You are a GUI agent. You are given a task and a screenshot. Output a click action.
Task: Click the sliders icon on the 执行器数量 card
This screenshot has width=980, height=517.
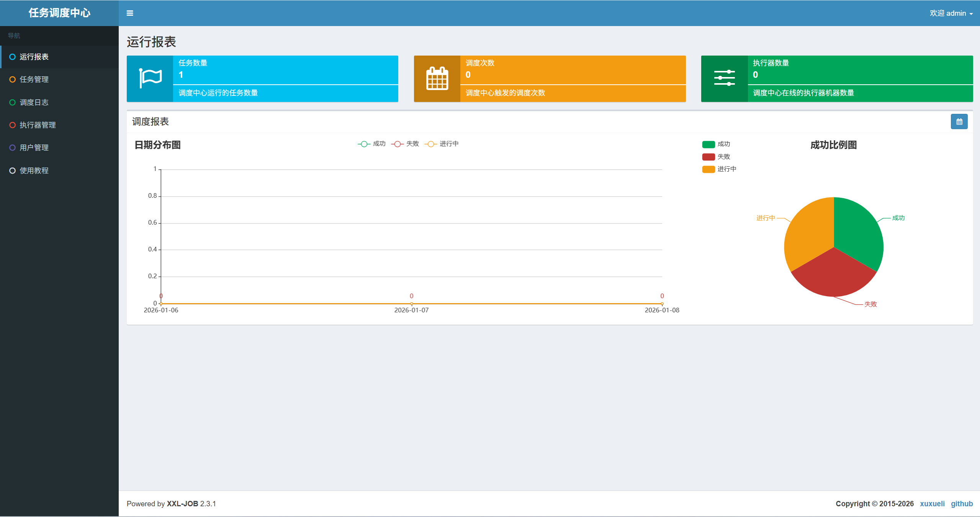(x=724, y=78)
